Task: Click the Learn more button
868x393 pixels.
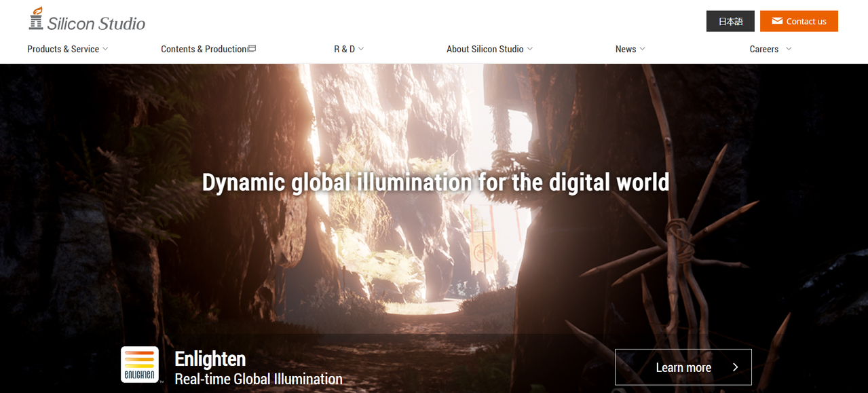Action: 683,367
